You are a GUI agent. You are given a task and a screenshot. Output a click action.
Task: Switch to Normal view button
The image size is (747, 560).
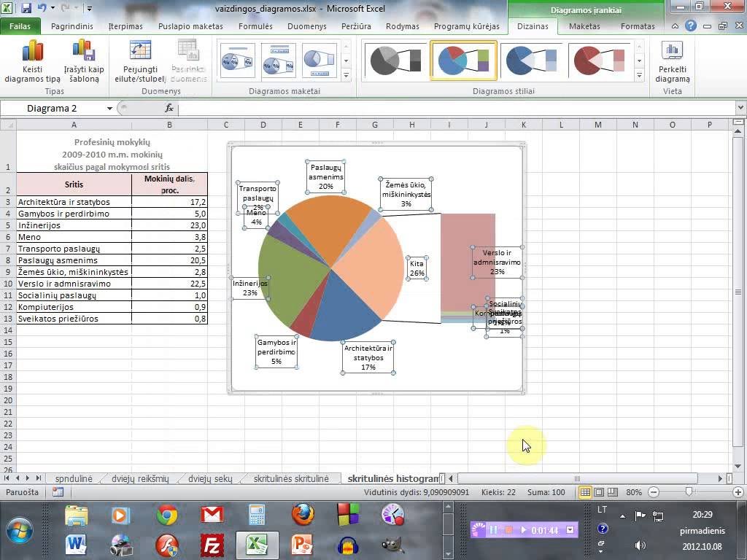[585, 492]
